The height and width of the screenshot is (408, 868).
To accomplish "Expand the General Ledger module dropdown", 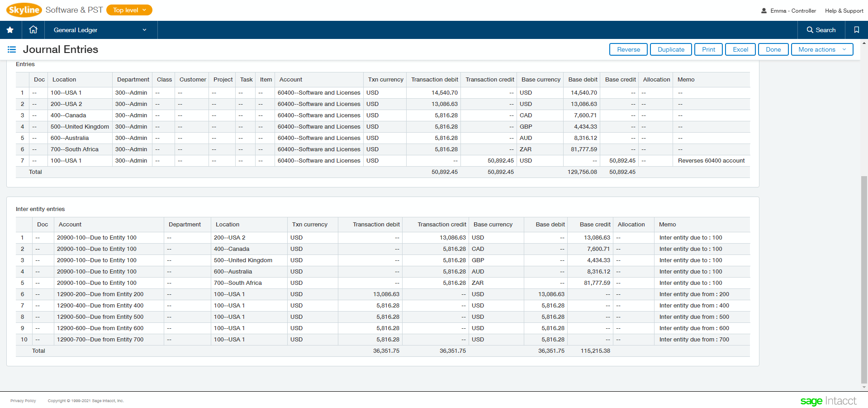I will [x=100, y=29].
